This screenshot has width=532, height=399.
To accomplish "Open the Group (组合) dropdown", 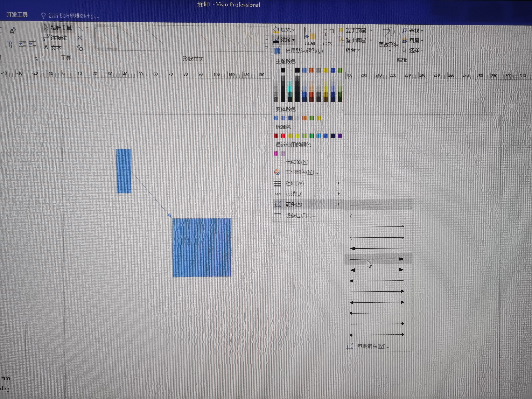I will [x=352, y=50].
